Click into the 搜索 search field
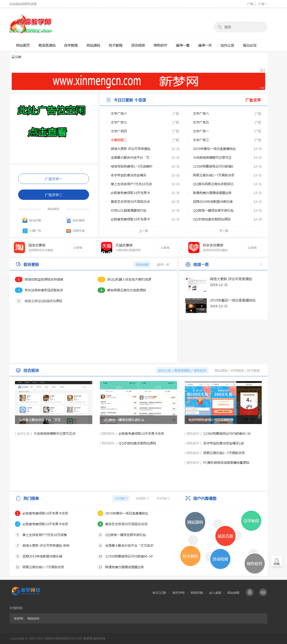 (241, 27)
